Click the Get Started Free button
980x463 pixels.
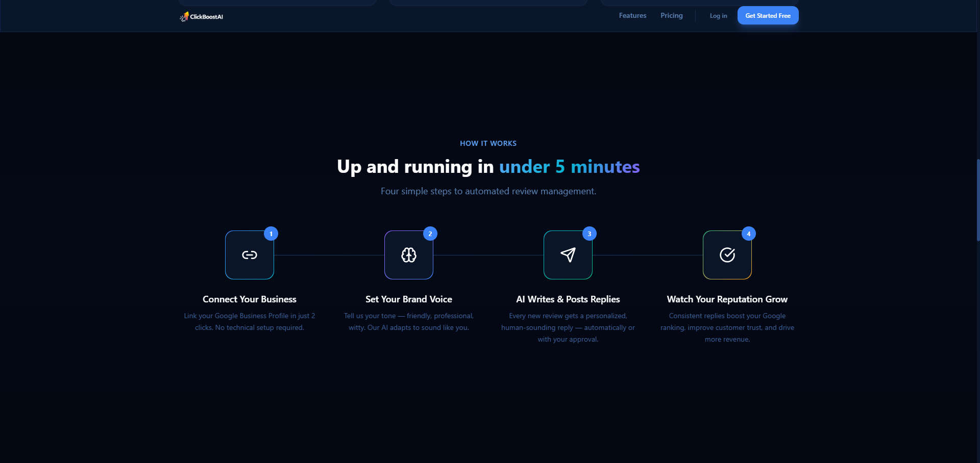(768, 15)
